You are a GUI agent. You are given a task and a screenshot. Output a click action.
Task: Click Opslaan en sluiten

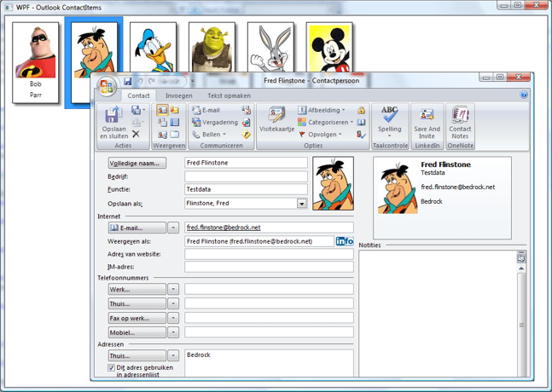pyautogui.click(x=113, y=123)
